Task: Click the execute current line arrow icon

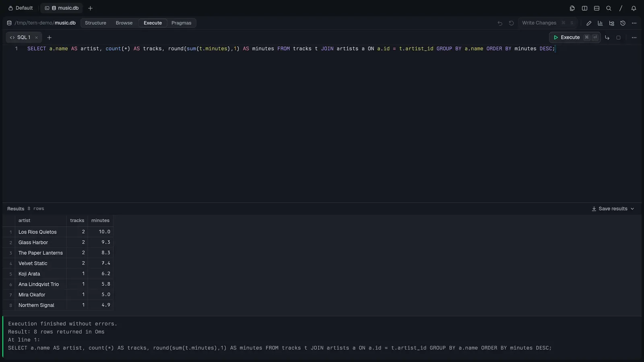Action: coord(607,37)
